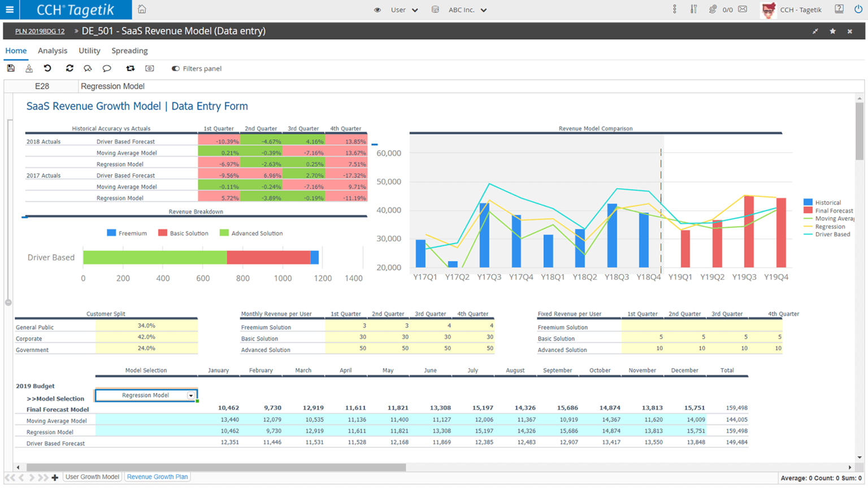Toggle the Filters panel switch
The width and height of the screenshot is (868, 488).
(176, 68)
